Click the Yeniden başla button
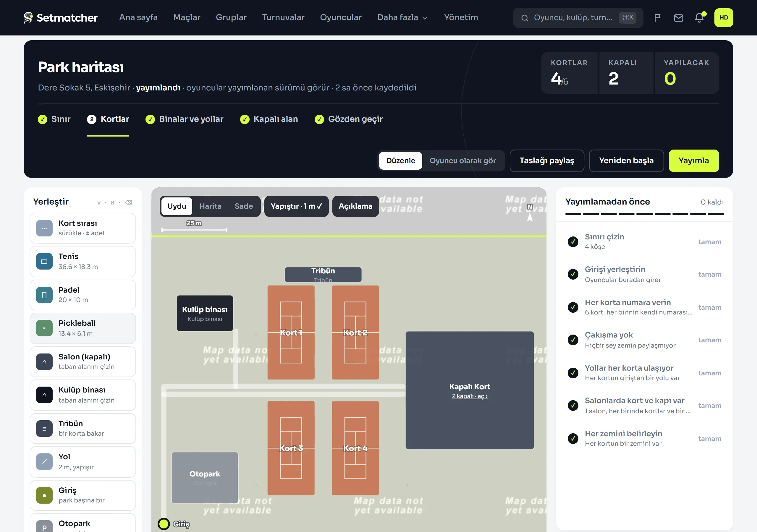The height and width of the screenshot is (532, 757). [x=626, y=160]
